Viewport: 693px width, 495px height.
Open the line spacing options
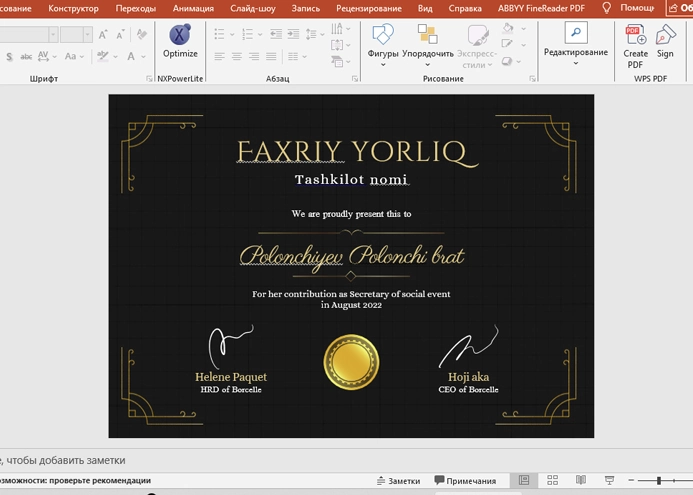pyautogui.click(x=311, y=34)
